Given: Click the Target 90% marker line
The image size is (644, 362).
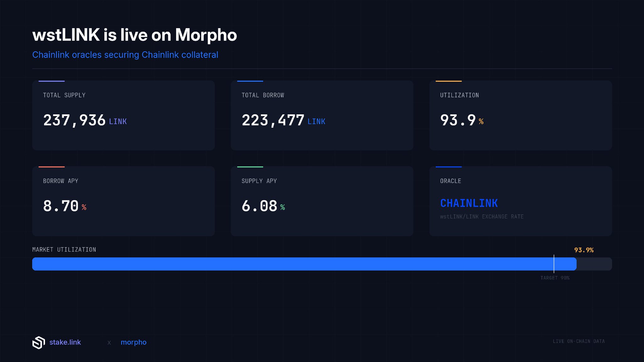Looking at the screenshot, I should pos(554,264).
